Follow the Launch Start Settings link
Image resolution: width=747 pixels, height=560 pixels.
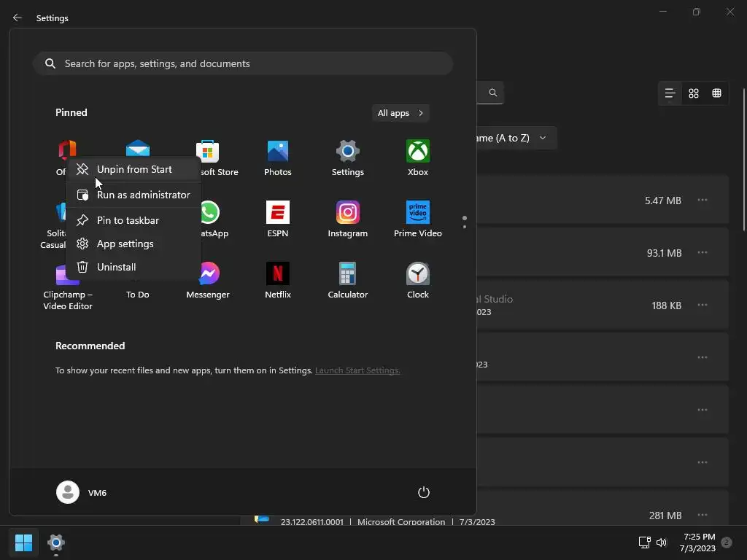tap(357, 370)
